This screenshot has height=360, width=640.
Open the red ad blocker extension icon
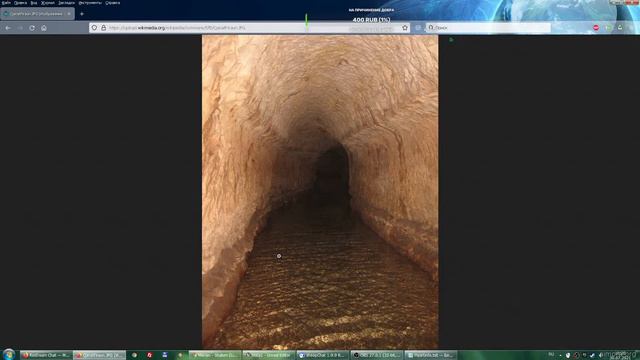[x=596, y=28]
